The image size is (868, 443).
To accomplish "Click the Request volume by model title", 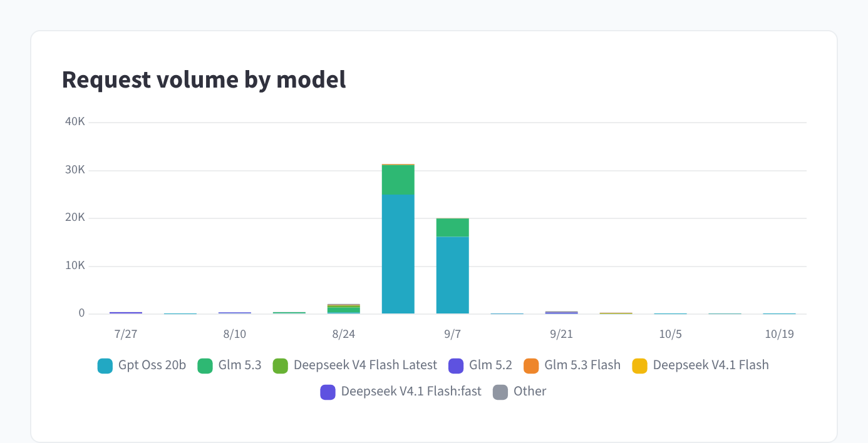I will point(204,80).
